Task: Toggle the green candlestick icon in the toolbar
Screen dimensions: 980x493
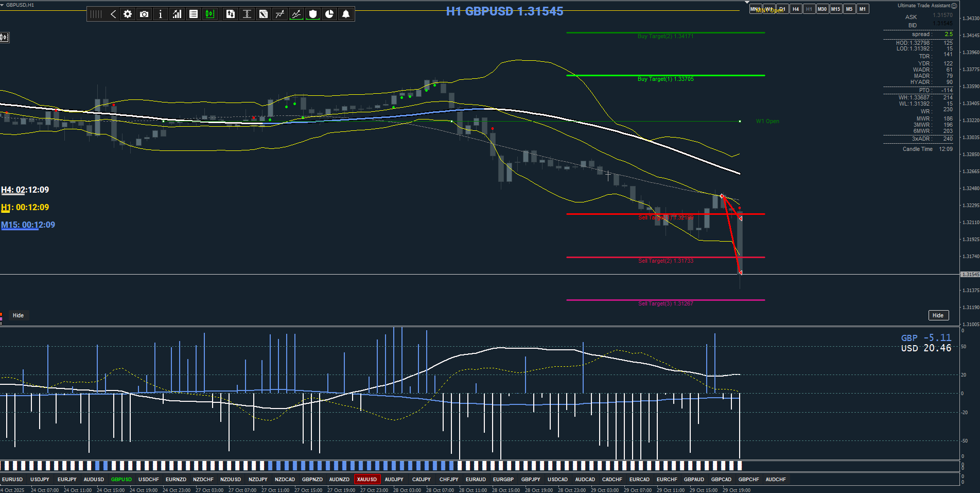Action: click(x=209, y=14)
